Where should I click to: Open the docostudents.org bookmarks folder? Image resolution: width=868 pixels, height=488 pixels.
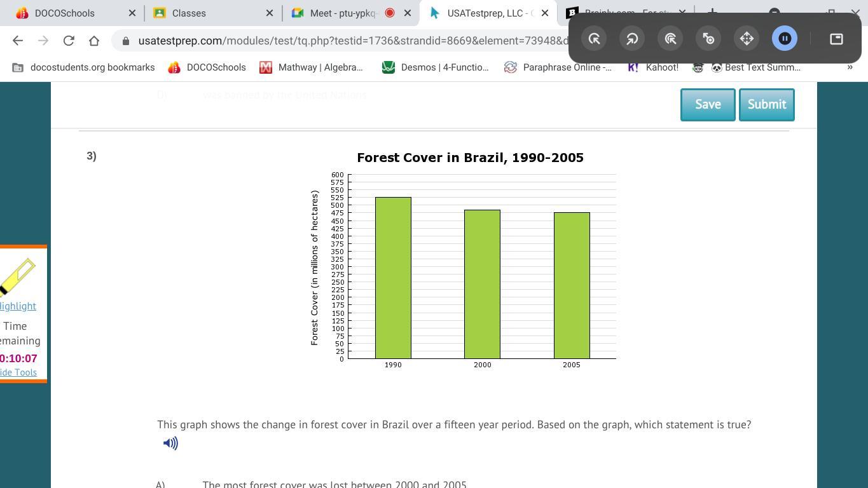83,67
